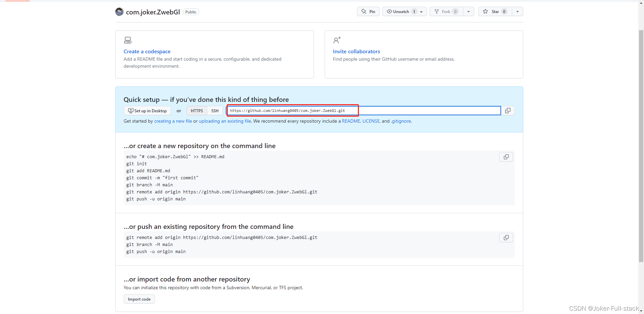Copy the 'push an existing repository' commands
644x314 pixels.
pyautogui.click(x=506, y=238)
